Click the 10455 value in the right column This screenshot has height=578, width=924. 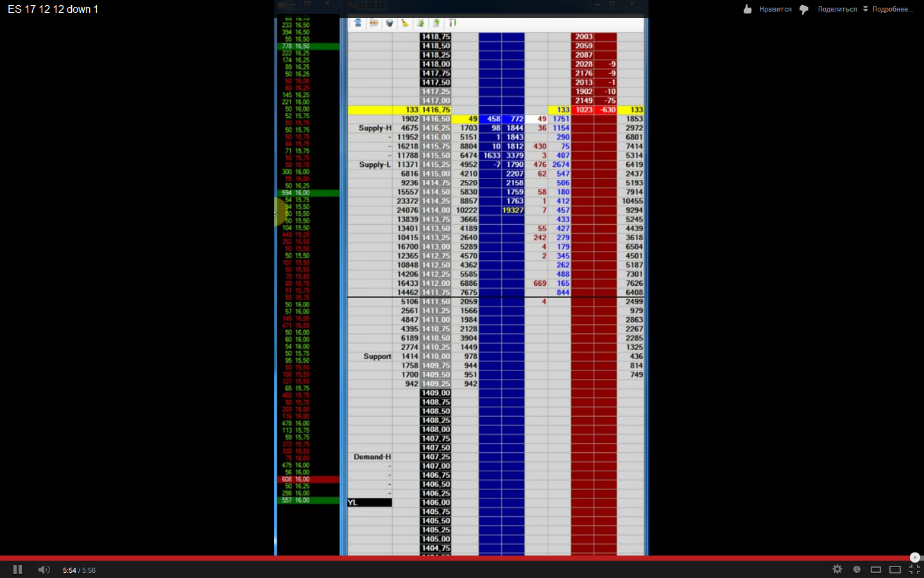[x=632, y=201]
